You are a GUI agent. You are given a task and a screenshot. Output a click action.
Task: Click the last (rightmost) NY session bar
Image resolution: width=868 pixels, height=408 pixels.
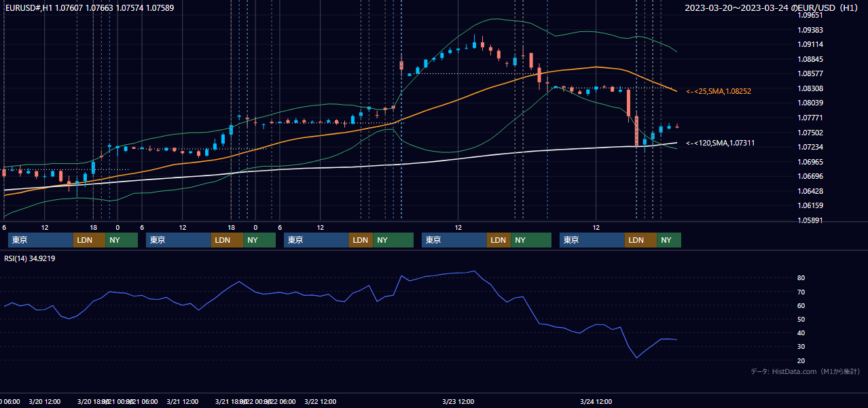click(669, 240)
